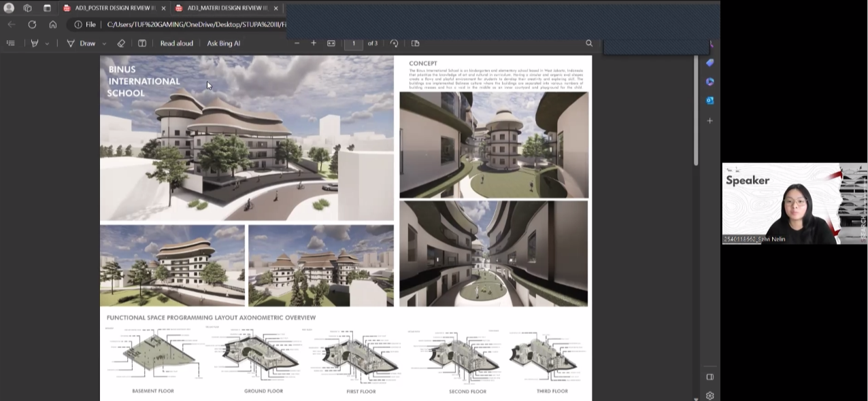This screenshot has width=868, height=401.
Task: Go to the home page
Action: click(52, 24)
